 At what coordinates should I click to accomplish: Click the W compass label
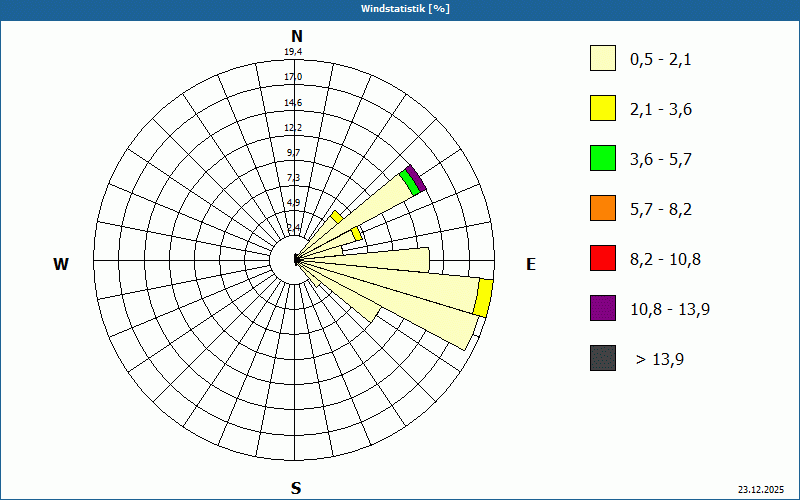(x=61, y=264)
